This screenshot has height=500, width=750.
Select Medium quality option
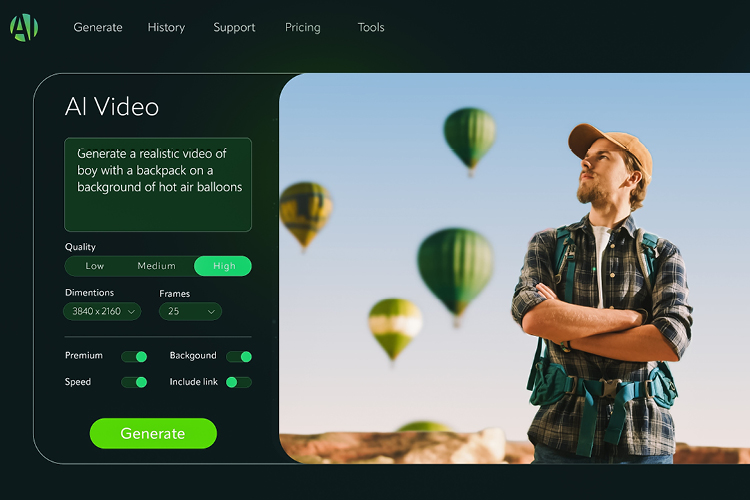point(156,266)
